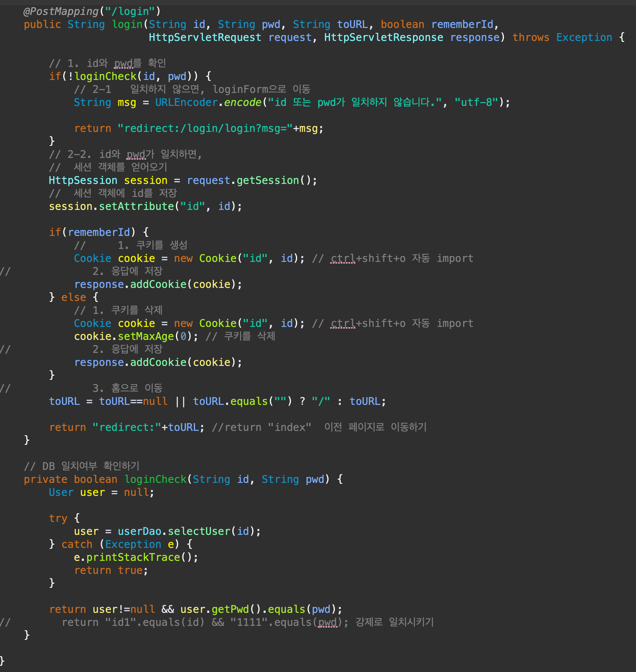Click the getSession method call

tap(268, 180)
